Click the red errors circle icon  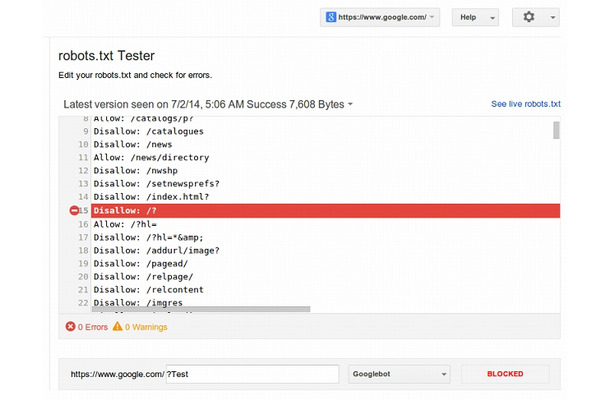[70, 326]
